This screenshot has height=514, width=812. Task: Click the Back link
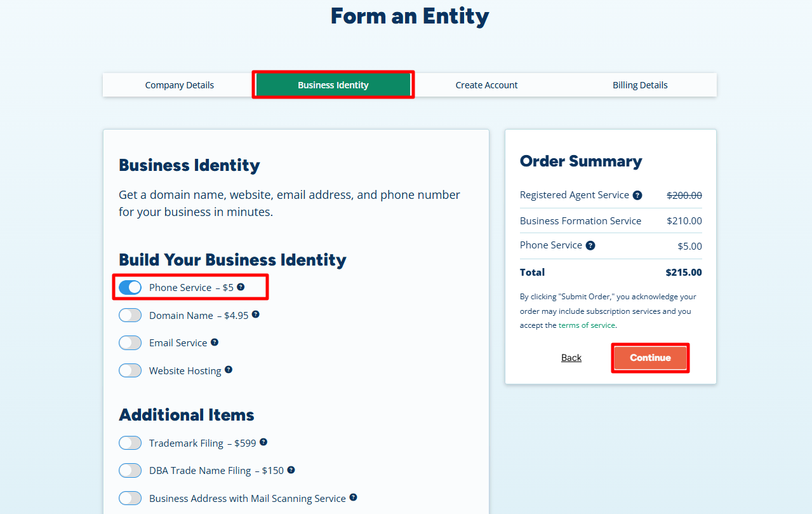click(x=571, y=357)
